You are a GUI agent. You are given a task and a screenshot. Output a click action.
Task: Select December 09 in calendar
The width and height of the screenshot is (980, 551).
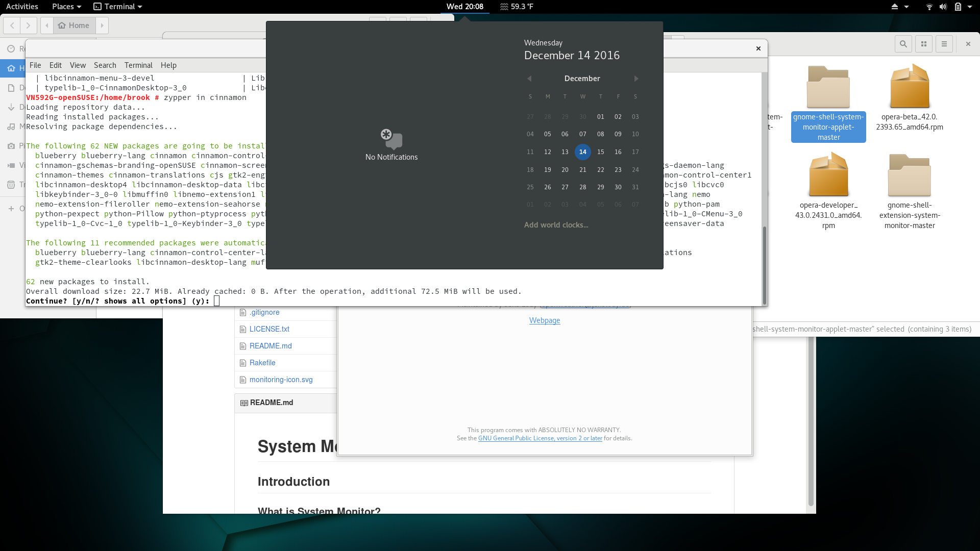(618, 134)
